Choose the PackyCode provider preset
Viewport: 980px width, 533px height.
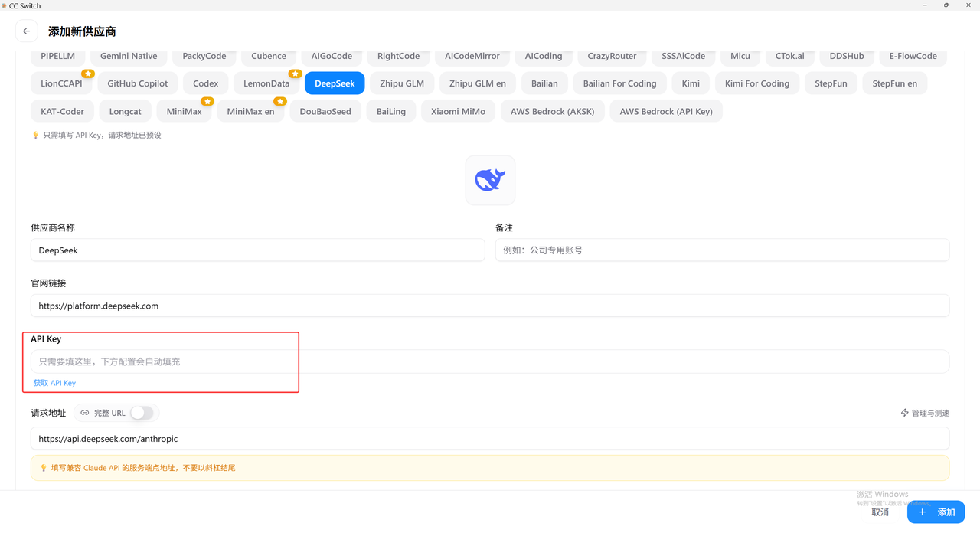tap(204, 56)
